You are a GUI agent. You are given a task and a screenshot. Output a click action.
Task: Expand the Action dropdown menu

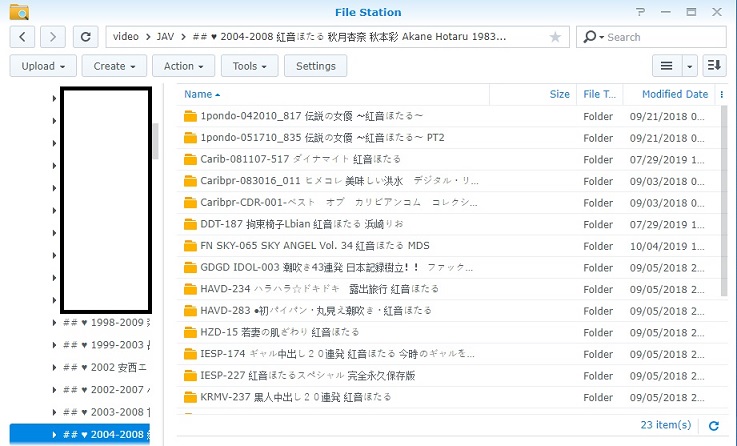(x=185, y=66)
